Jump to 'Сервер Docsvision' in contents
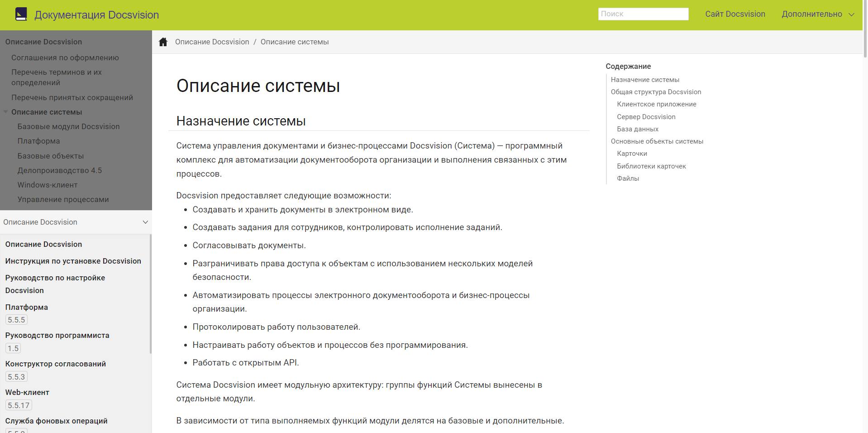Viewport: 868px width, 433px height. pos(646,117)
